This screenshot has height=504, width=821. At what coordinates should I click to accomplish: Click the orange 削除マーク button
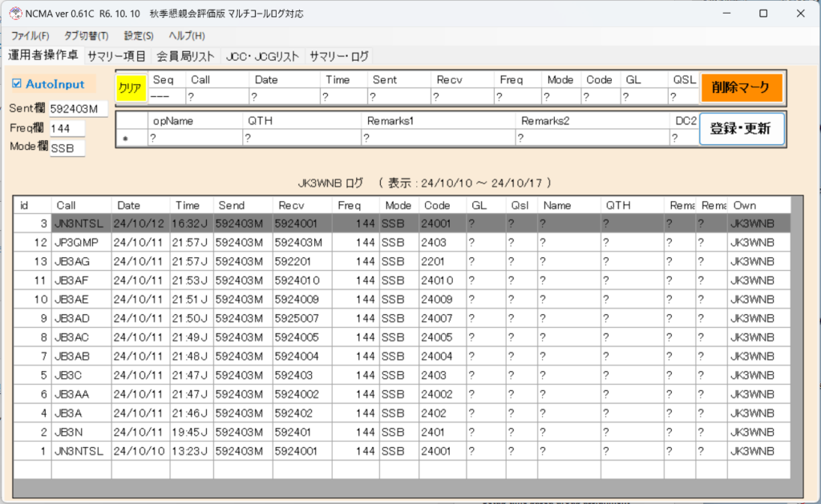741,87
